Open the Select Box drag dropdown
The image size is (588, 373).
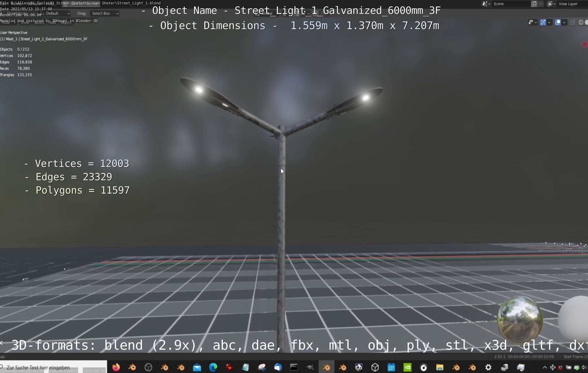point(105,13)
